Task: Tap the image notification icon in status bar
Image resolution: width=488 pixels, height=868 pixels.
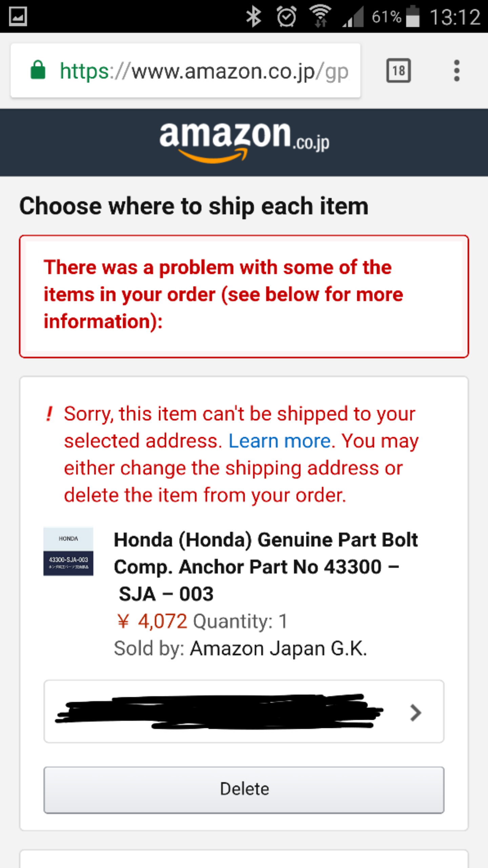Action: pyautogui.click(x=18, y=17)
